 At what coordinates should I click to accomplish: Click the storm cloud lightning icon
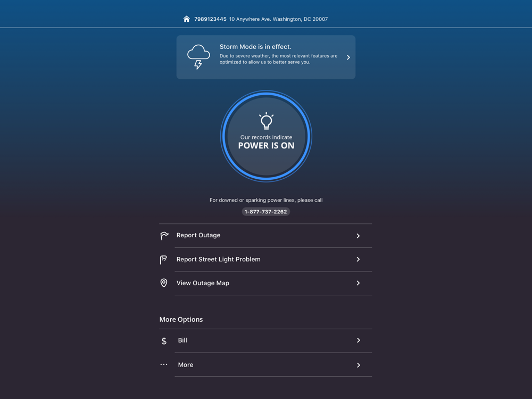[198, 57]
